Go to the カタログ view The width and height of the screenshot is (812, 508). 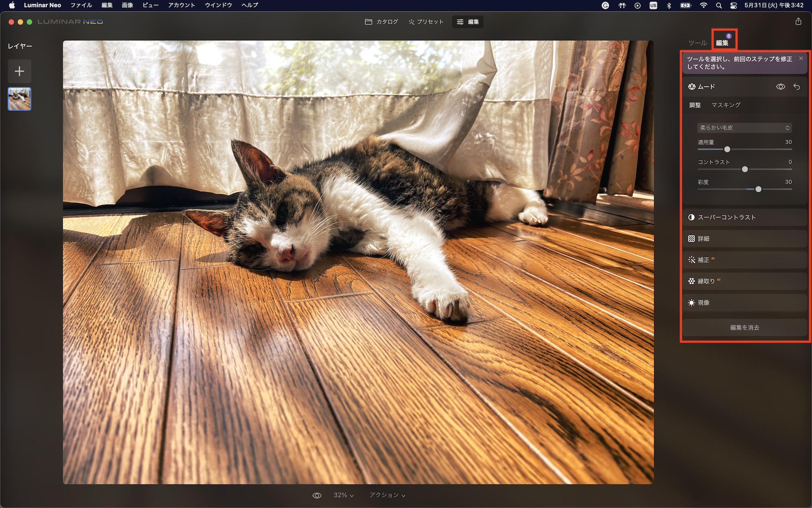(x=382, y=22)
